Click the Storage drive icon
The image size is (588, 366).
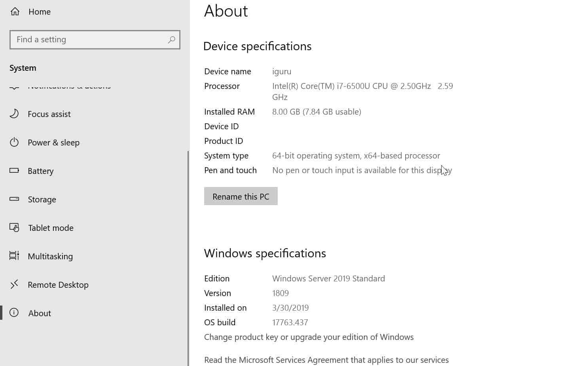14,199
